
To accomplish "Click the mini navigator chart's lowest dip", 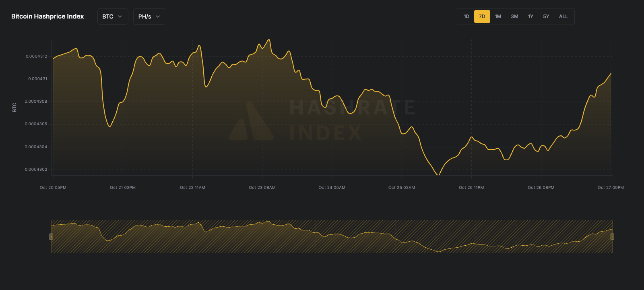I will pyautogui.click(x=439, y=252).
